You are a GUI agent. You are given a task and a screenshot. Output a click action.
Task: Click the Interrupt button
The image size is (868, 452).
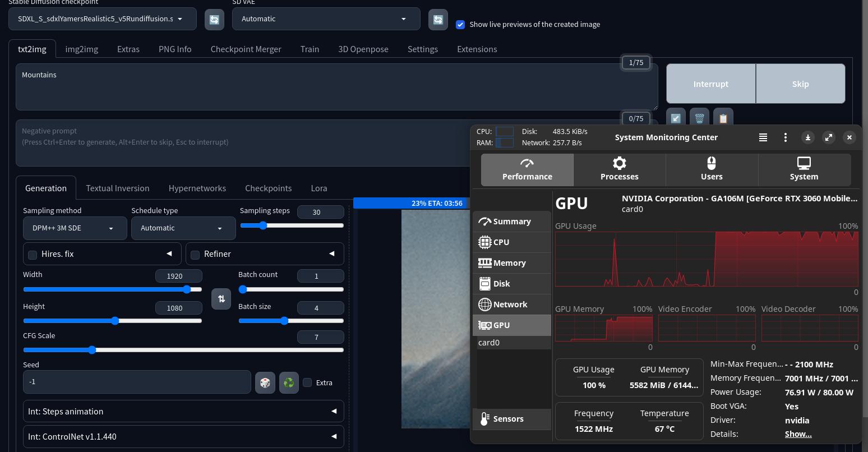click(710, 84)
